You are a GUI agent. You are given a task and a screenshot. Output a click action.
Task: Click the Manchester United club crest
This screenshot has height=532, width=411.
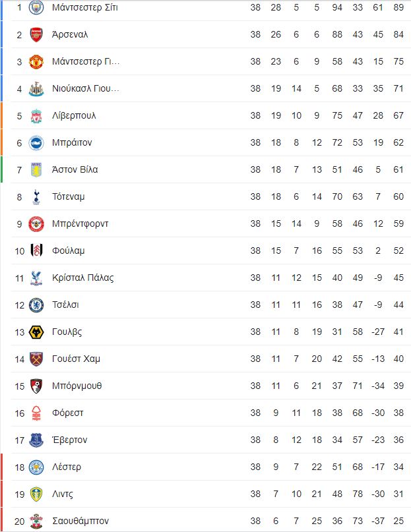(36, 62)
